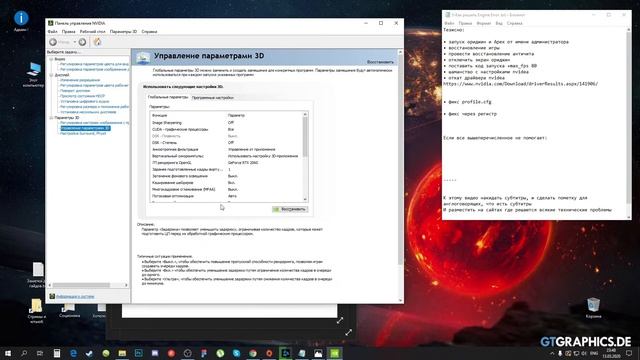Open the Параметры 3D menu
This screenshot has width=640, height=360.
click(x=123, y=31)
